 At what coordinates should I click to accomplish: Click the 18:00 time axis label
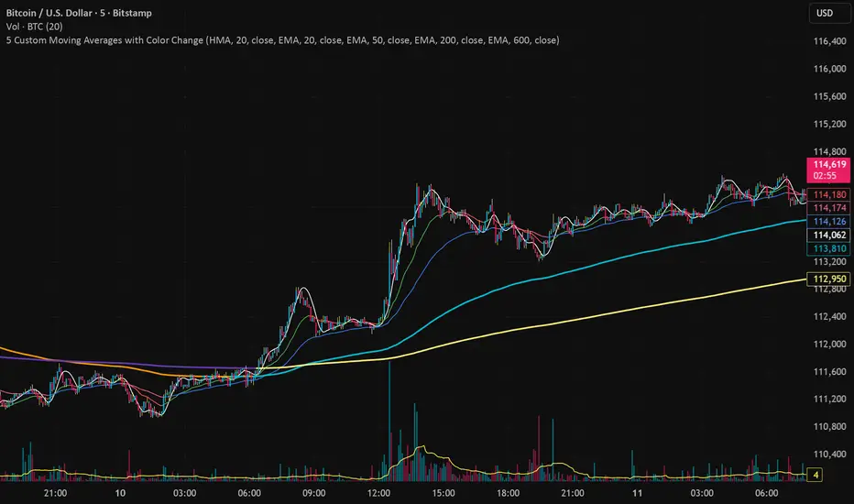click(x=509, y=493)
